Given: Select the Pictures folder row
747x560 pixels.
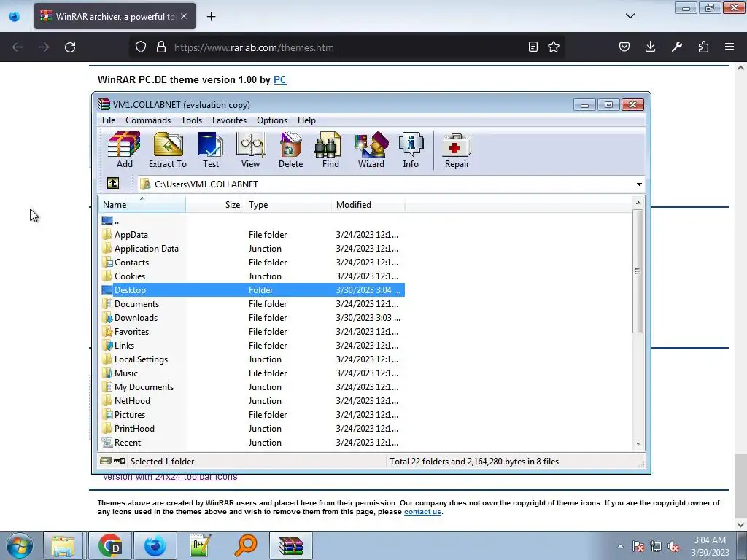Looking at the screenshot, I should (x=252, y=415).
